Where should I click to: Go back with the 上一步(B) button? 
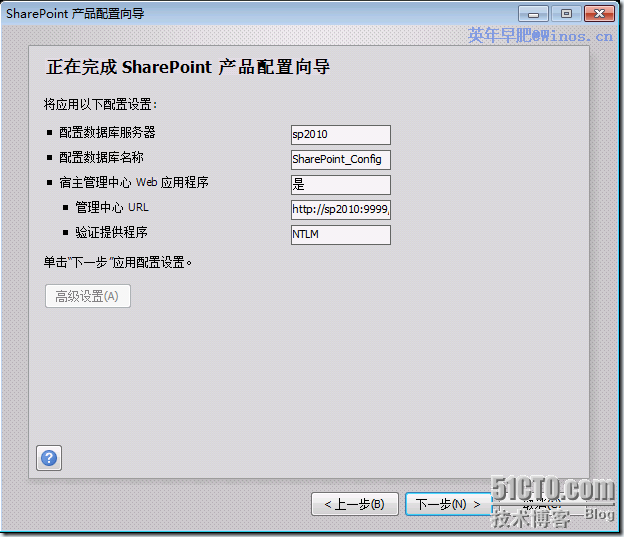click(355, 504)
